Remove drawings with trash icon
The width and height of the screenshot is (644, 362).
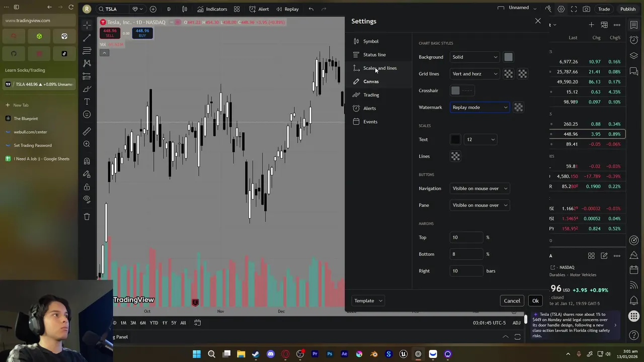click(x=87, y=217)
